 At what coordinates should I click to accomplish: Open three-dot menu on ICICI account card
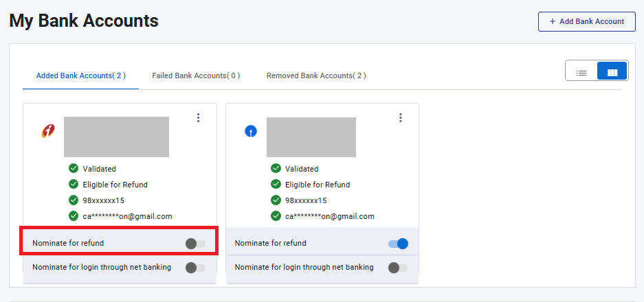coord(198,118)
